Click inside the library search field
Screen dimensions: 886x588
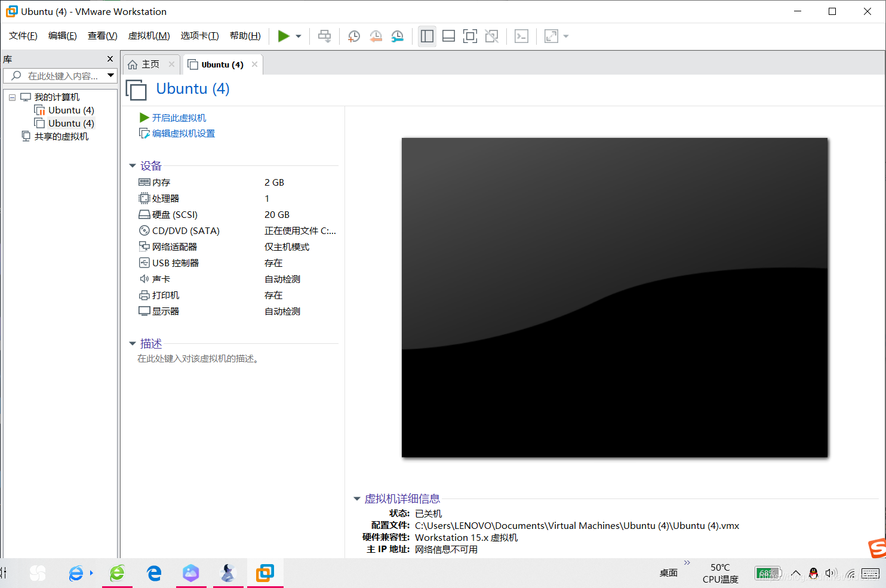click(x=60, y=75)
